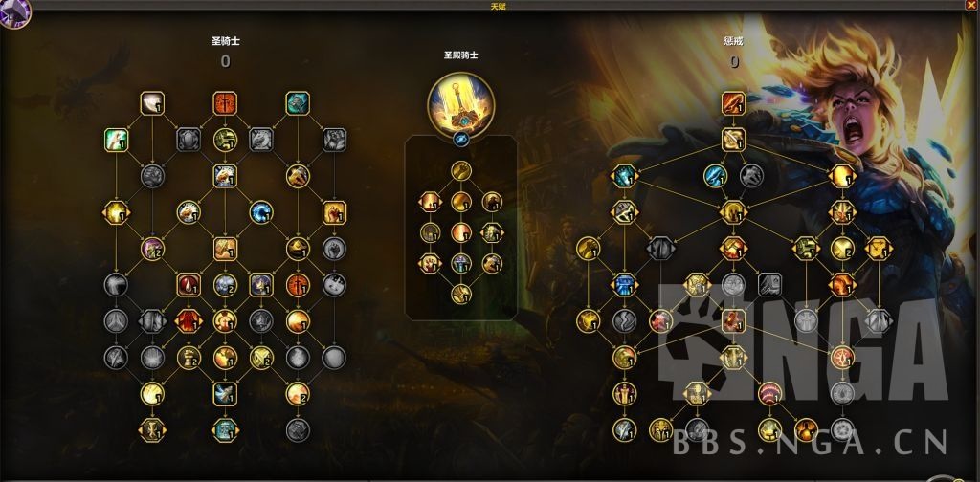Viewport: 980px width, 482px height.
Task: Close the 天赋 talent window
Action: (x=973, y=6)
